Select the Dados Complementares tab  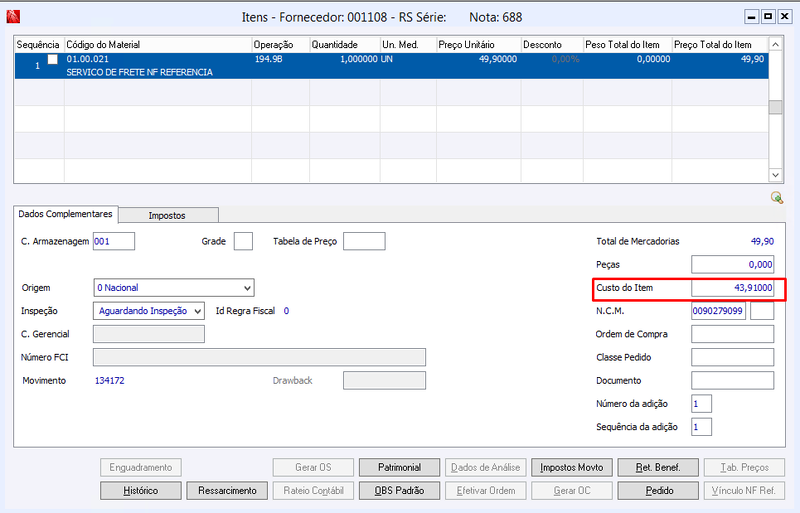click(65, 214)
